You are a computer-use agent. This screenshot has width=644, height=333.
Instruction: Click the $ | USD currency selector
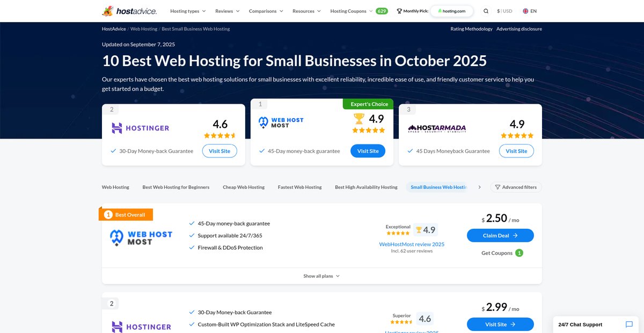tap(504, 11)
